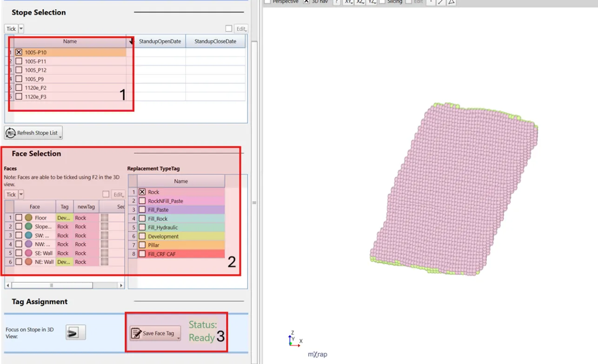This screenshot has height=364, width=598.
Task: Click the NW wall face purple circle icon
Action: coord(28,244)
